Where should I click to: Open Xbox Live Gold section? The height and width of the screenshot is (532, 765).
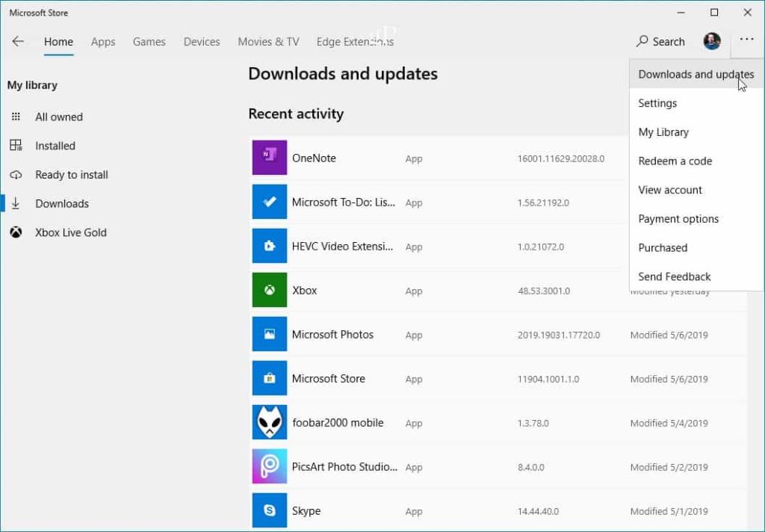point(71,232)
